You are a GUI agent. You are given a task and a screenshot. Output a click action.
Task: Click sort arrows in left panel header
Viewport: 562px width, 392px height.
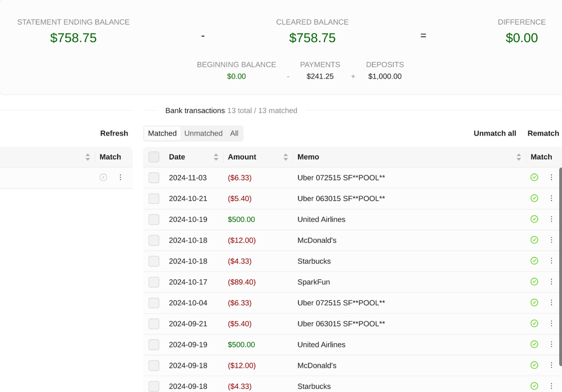(88, 157)
